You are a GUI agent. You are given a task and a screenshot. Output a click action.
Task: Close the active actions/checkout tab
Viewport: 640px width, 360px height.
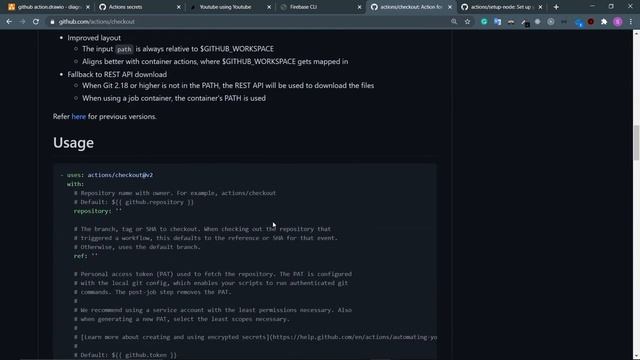(x=450, y=7)
